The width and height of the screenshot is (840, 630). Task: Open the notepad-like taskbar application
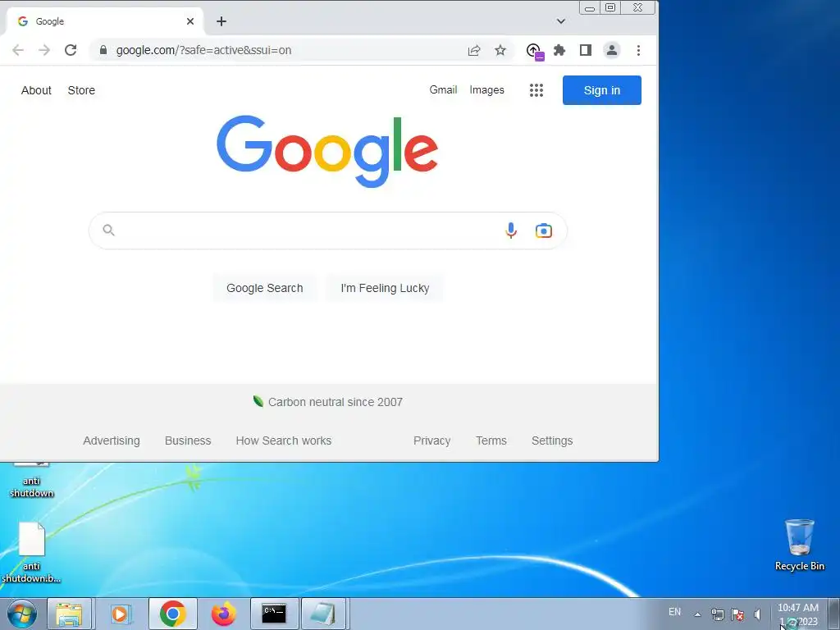tap(323, 614)
